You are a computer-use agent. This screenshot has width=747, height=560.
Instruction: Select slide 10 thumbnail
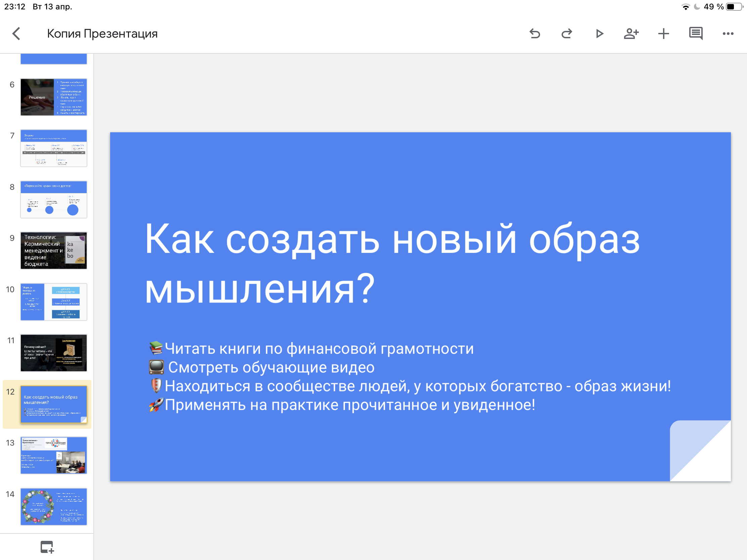click(x=54, y=302)
